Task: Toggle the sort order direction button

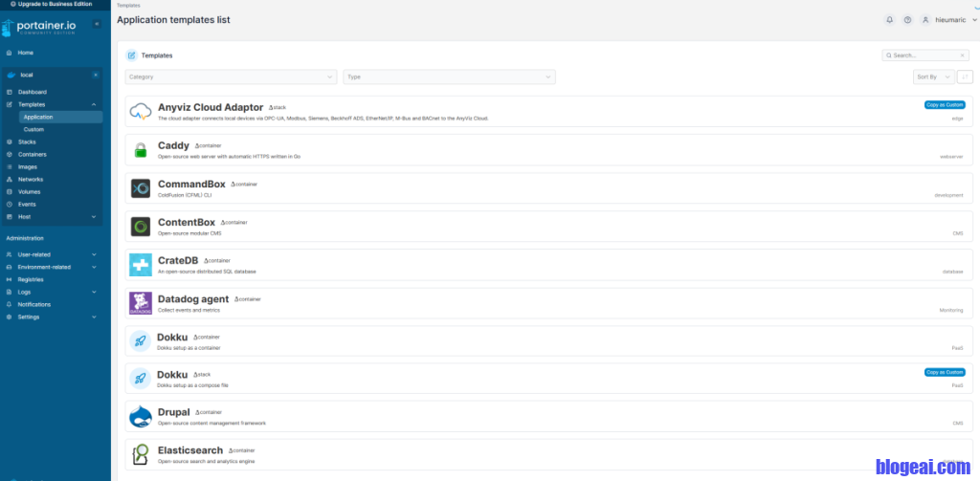Action: pos(966,77)
